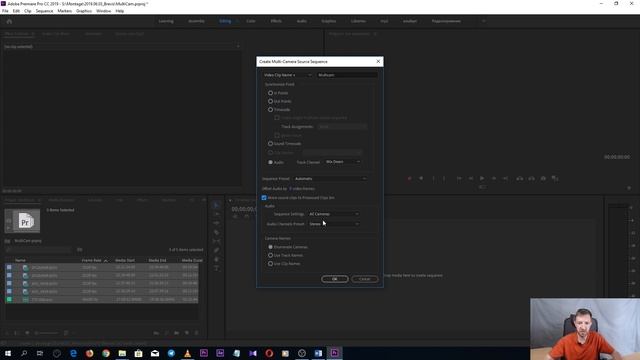Image resolution: width=640 pixels, height=360 pixels.
Task: Click the Lift button in Program Monitor
Action: tap(520, 178)
